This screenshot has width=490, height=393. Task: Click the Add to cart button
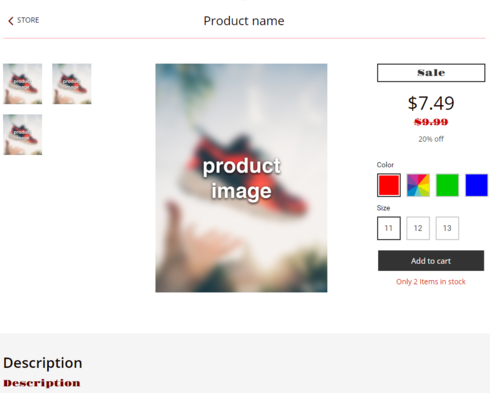coord(431,261)
